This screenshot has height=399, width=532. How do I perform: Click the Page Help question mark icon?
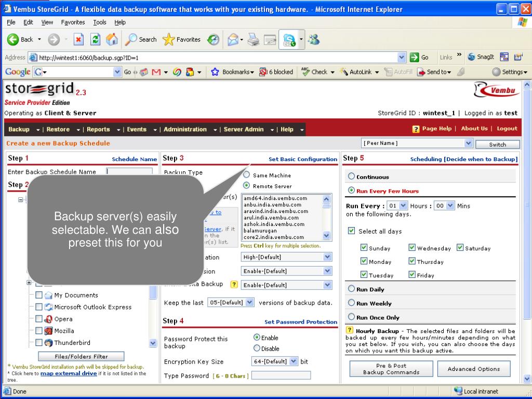click(416, 129)
